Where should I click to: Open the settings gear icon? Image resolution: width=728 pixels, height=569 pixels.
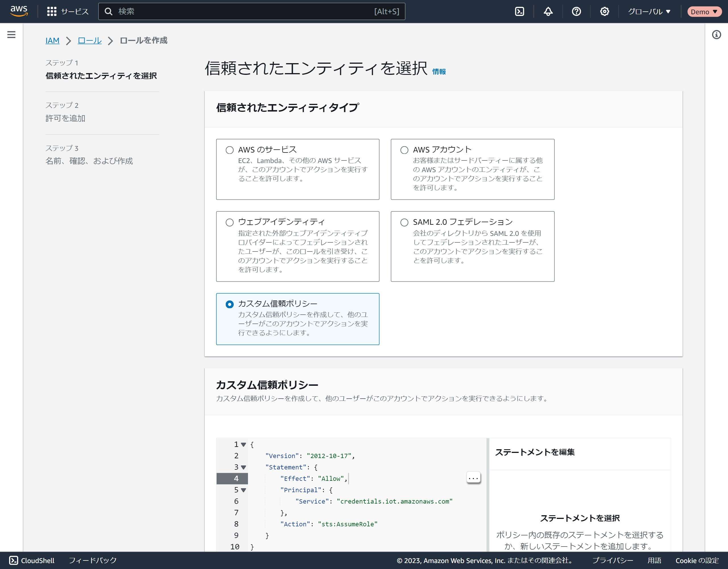(604, 11)
